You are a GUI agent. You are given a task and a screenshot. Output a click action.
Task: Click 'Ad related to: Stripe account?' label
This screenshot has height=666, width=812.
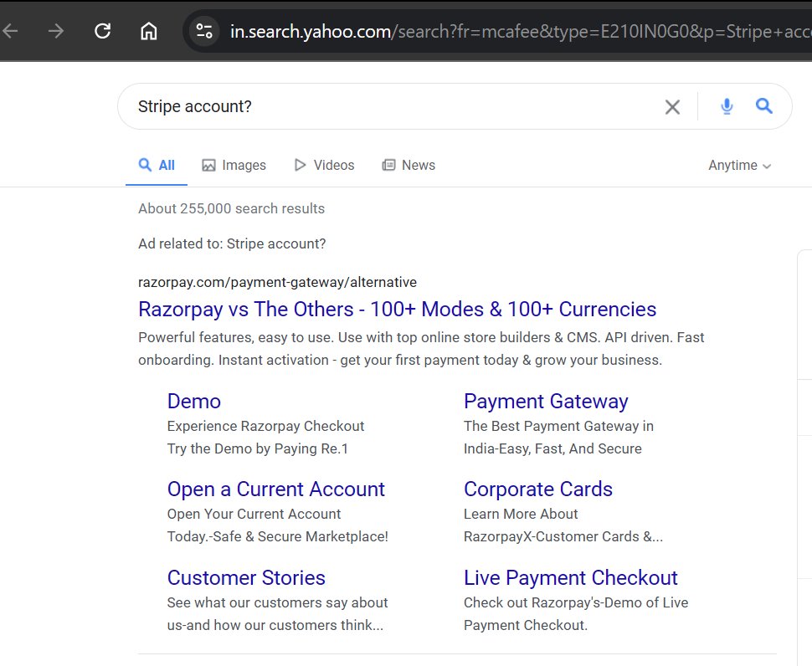232,243
